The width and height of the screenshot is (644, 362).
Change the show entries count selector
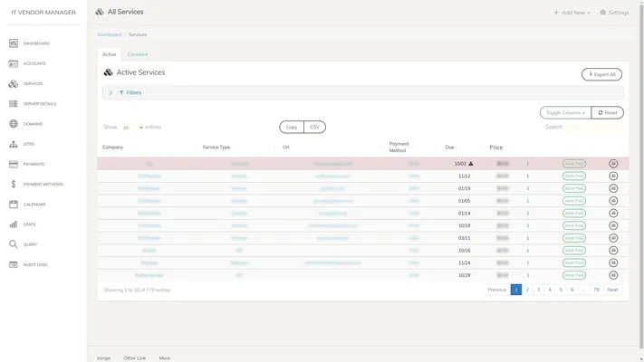point(132,128)
